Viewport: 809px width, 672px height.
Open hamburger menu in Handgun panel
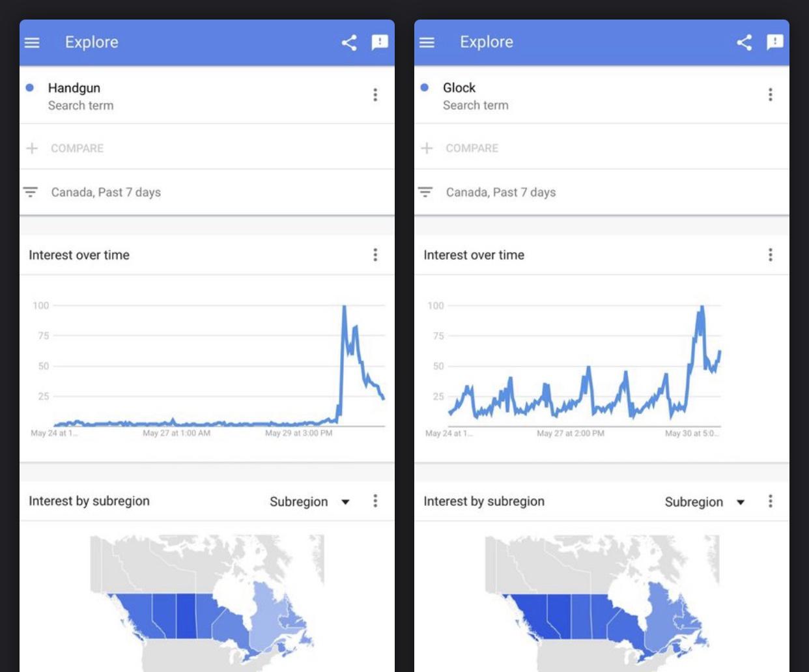pyautogui.click(x=32, y=42)
